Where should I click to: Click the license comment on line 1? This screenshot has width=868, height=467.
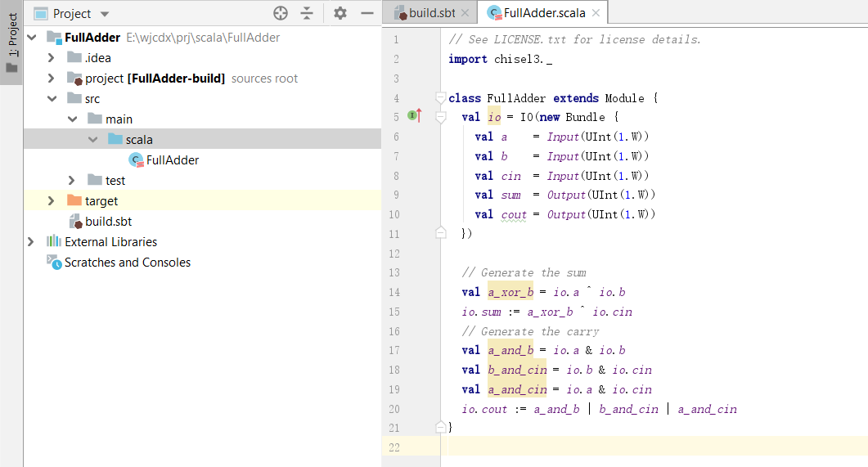pos(574,40)
